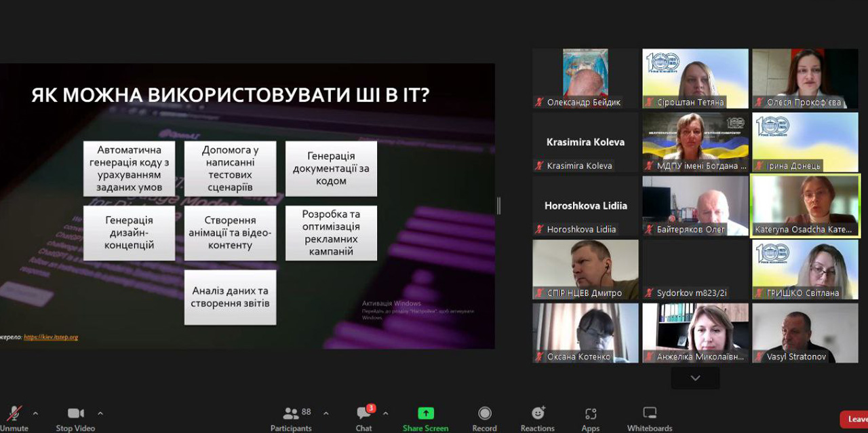
Task: Click the red Leave button
Action: click(854, 419)
